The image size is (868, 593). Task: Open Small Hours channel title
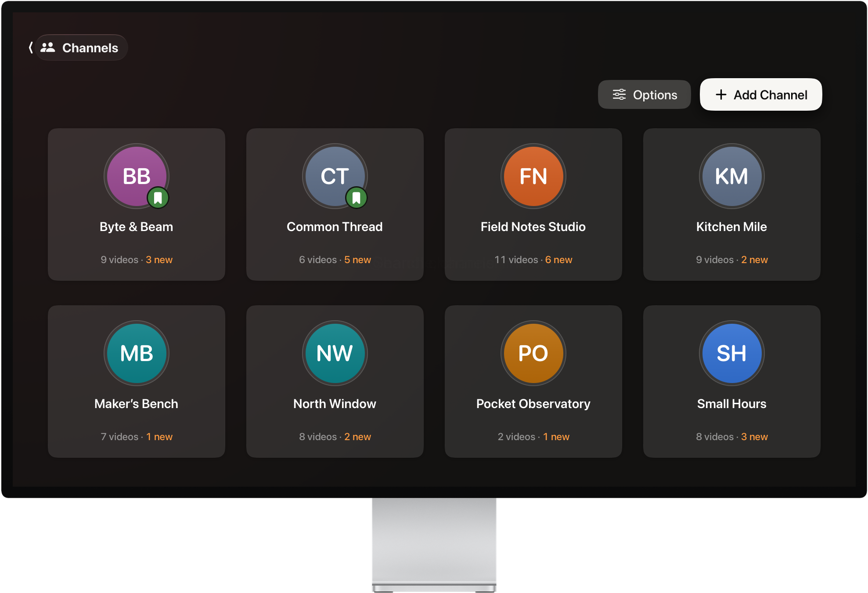tap(732, 404)
